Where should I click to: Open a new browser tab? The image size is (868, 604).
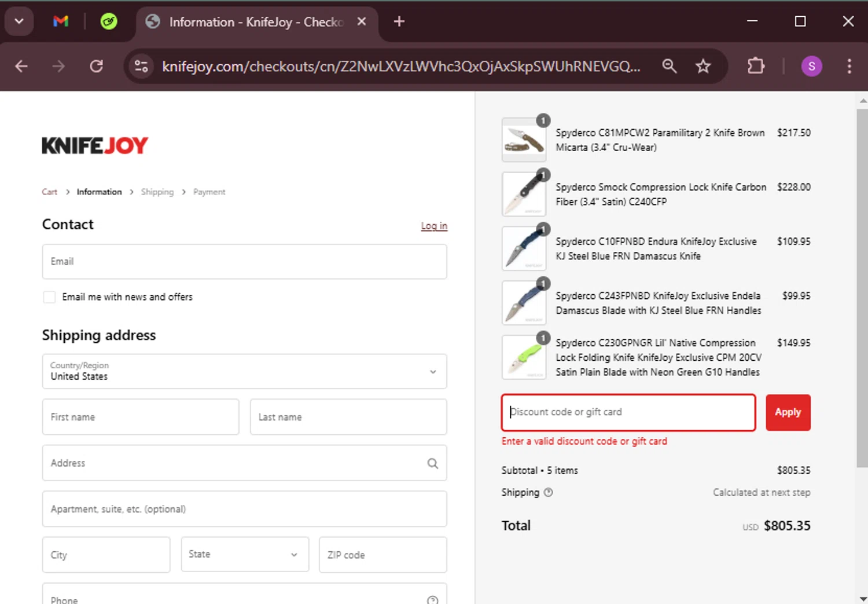(399, 21)
